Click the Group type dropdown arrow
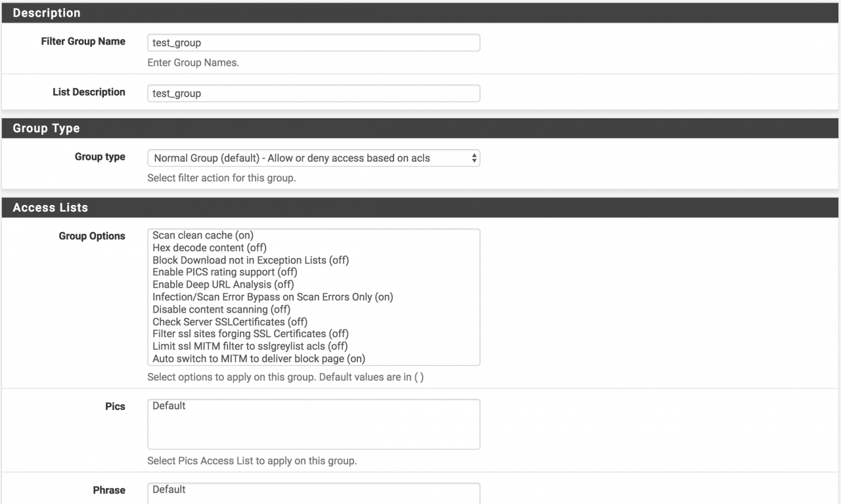841x504 pixels. pyautogui.click(x=474, y=158)
